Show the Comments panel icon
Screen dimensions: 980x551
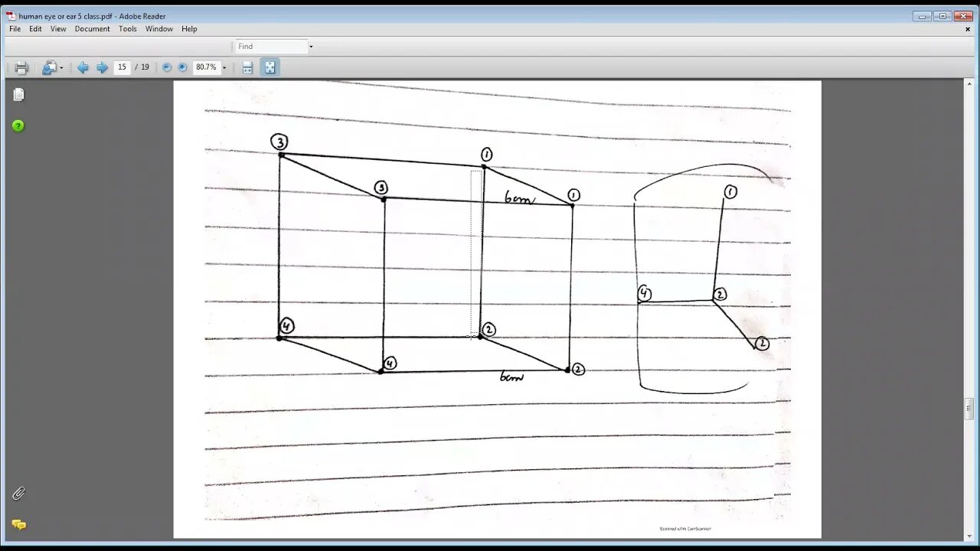[18, 525]
